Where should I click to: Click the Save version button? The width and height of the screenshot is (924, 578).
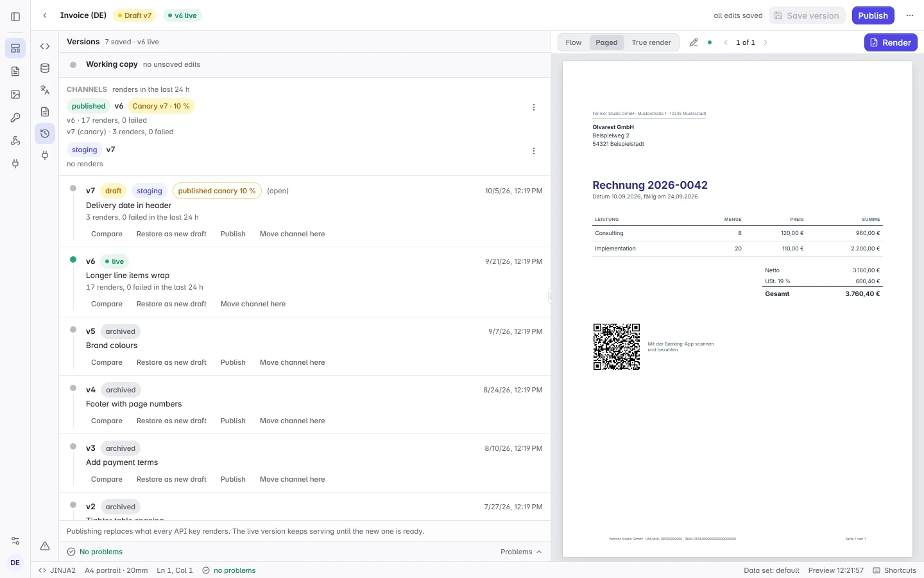tap(807, 15)
